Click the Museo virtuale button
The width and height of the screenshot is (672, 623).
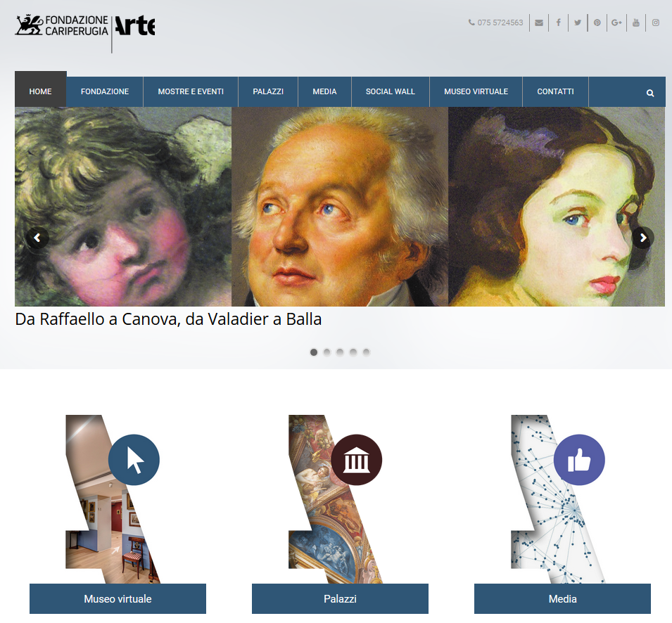(118, 598)
